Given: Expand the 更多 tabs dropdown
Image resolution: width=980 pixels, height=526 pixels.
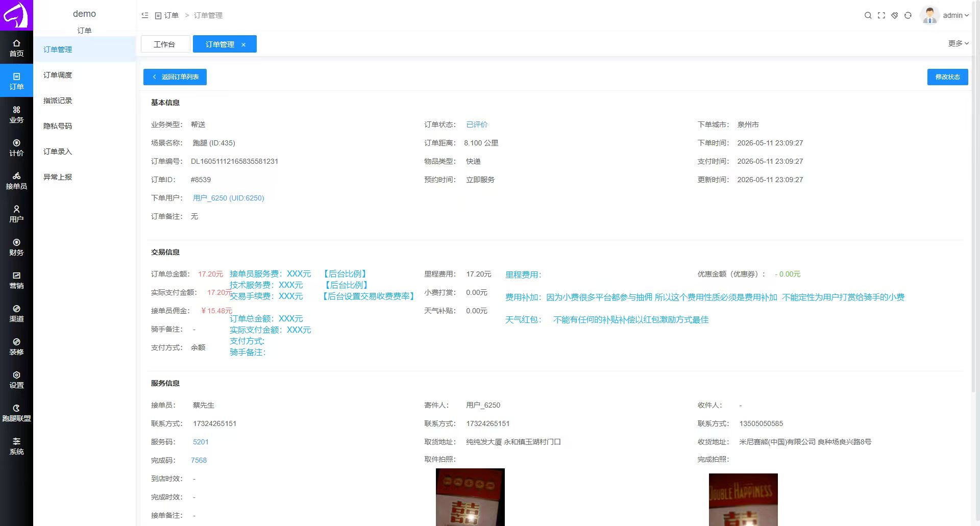Looking at the screenshot, I should [x=958, y=43].
